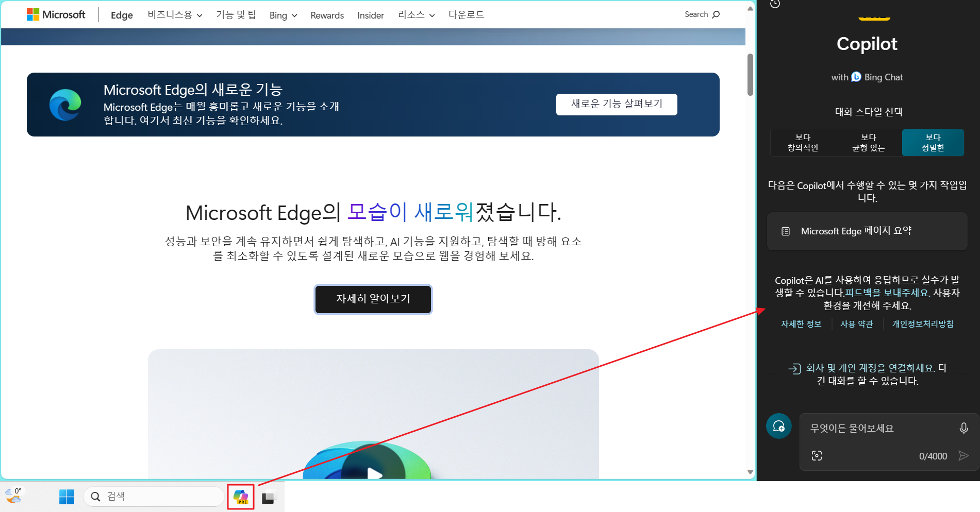
Task: Open the Edge menu item
Action: (x=122, y=15)
